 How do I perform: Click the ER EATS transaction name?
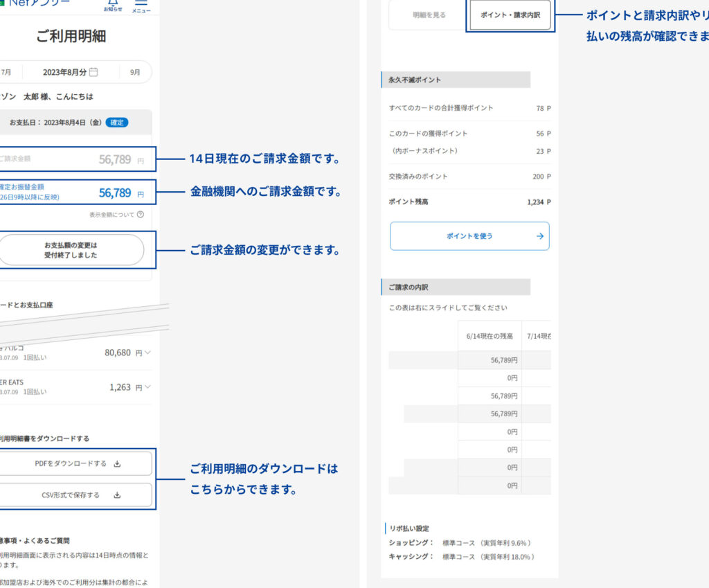click(12, 382)
